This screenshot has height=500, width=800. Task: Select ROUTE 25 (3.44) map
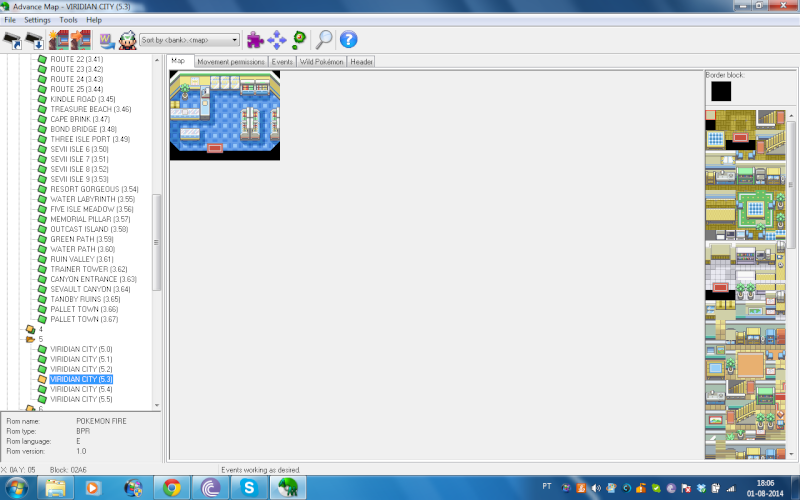pyautogui.click(x=77, y=89)
